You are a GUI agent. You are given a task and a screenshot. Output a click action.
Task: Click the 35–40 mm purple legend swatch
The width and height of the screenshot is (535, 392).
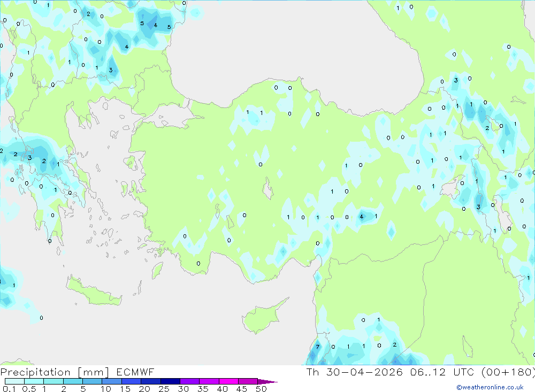click(209, 381)
